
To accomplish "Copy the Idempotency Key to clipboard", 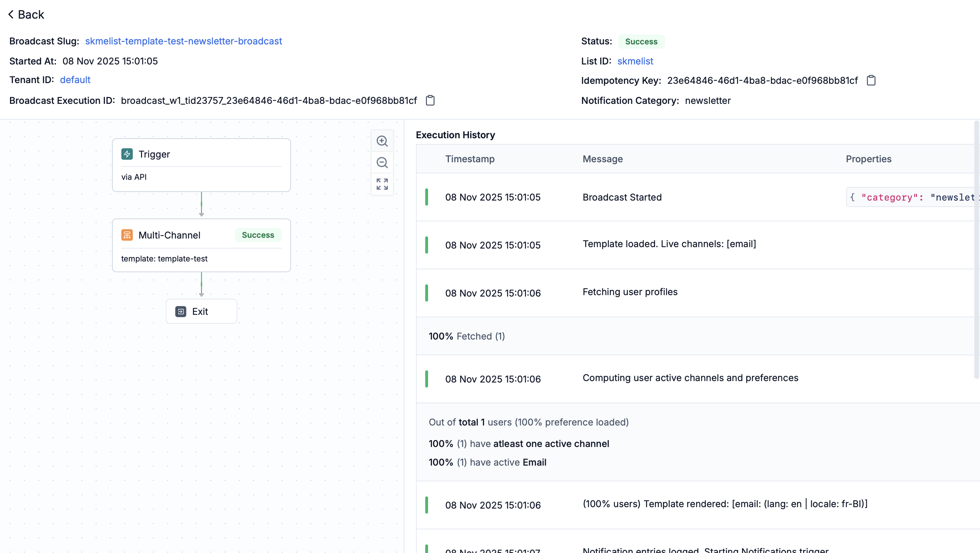I will [x=871, y=81].
